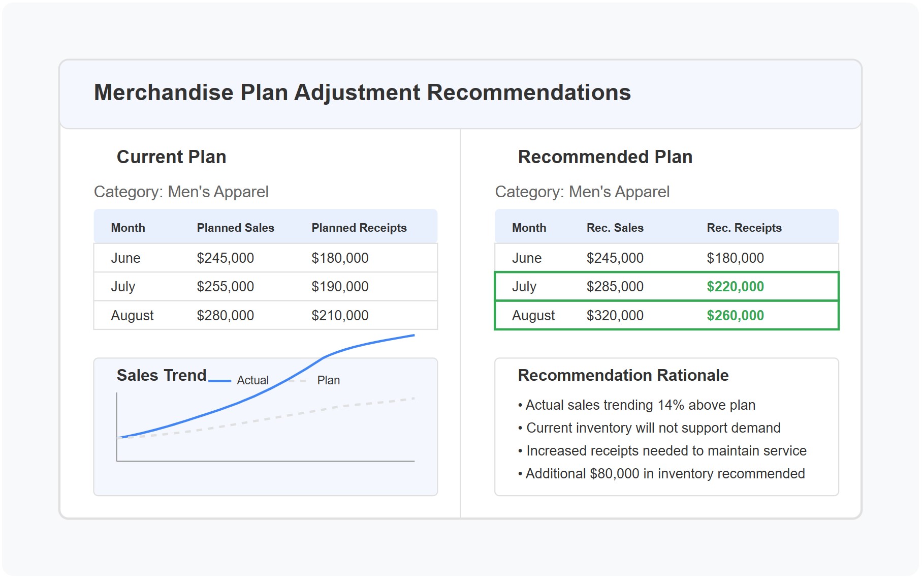Click the Month column header in Recommended Plan
This screenshot has height=578, width=924.
(529, 228)
